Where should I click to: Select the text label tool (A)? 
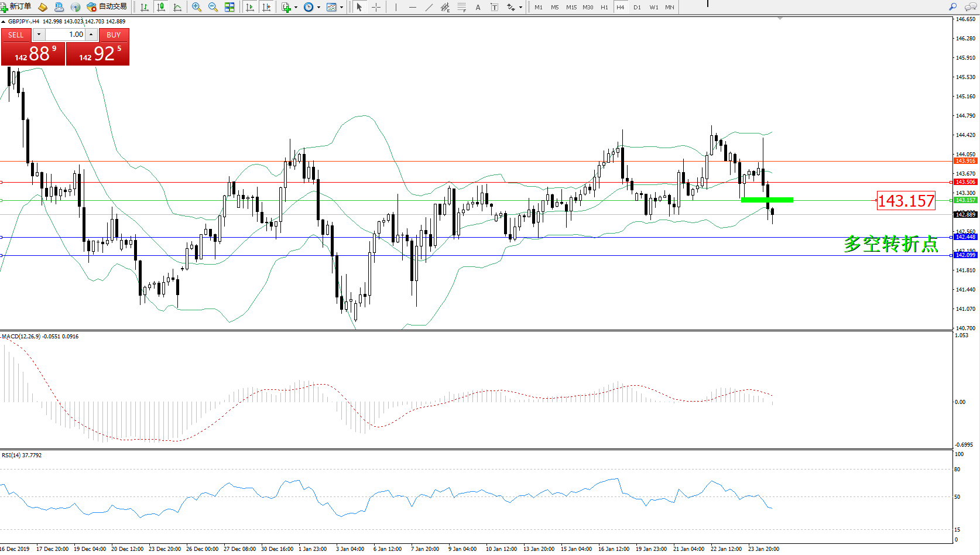478,7
